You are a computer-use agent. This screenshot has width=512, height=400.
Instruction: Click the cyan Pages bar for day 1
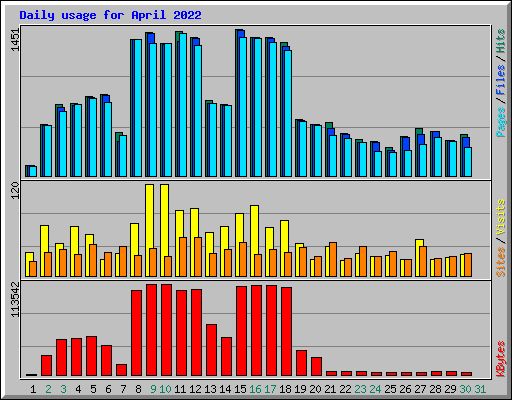tap(33, 171)
